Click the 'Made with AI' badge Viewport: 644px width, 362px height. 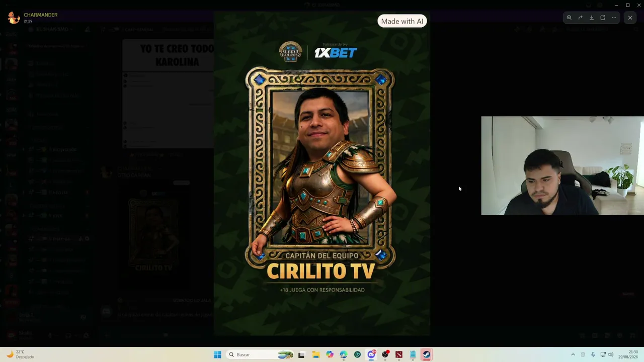402,21
